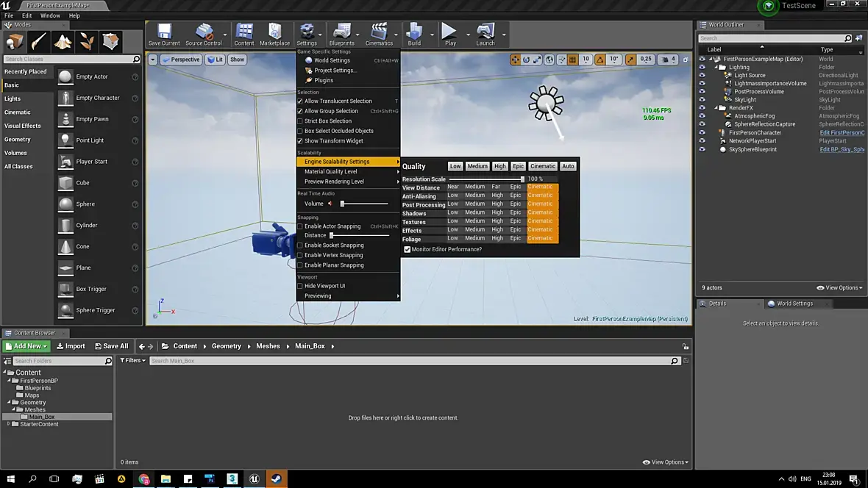The height and width of the screenshot is (488, 868).
Task: Toggle Allow Translucent Selection checkbox
Action: tap(300, 101)
